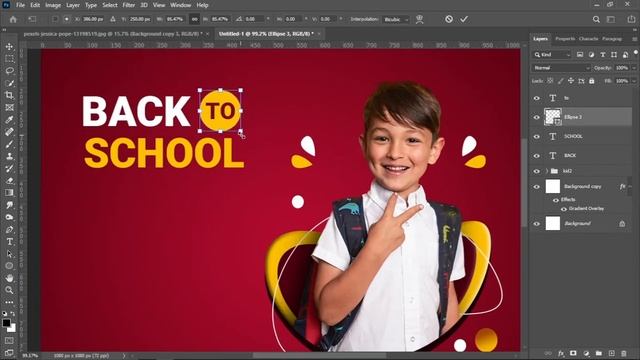Collapse effects on Background copy layer

(630, 187)
